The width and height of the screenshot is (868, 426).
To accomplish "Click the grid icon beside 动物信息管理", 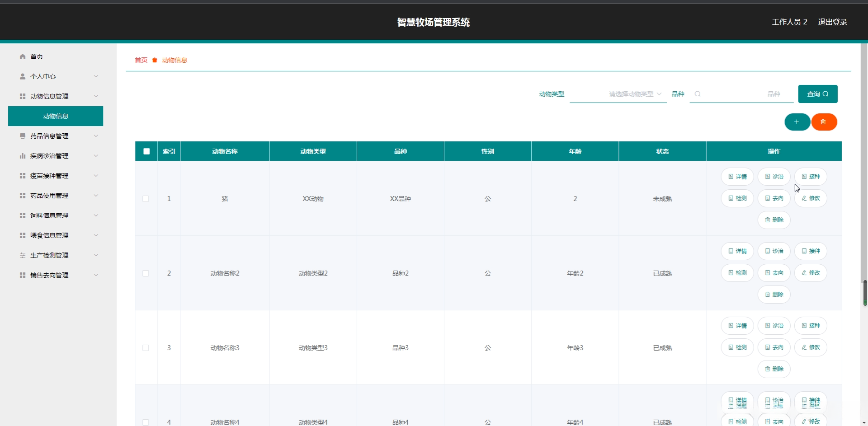I will tap(23, 96).
